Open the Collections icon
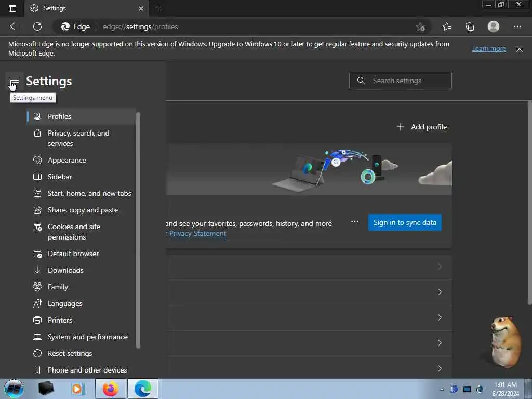This screenshot has height=399, width=532. [470, 26]
